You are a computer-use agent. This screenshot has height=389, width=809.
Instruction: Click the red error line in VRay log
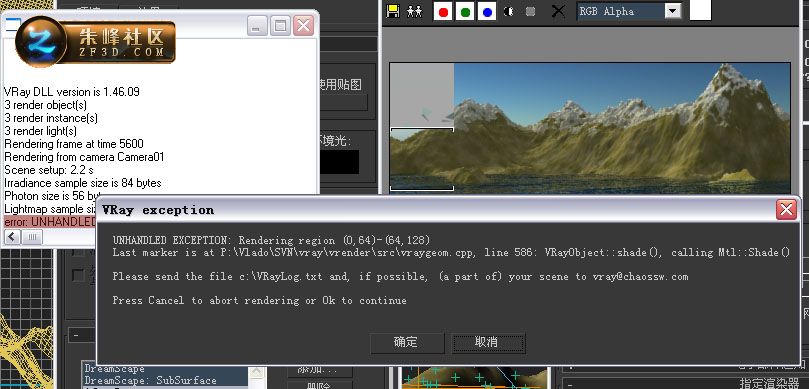coord(50,222)
